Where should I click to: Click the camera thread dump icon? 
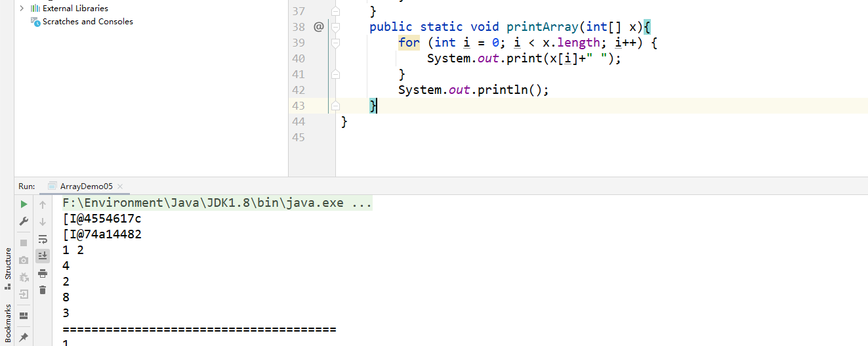pyautogui.click(x=24, y=260)
